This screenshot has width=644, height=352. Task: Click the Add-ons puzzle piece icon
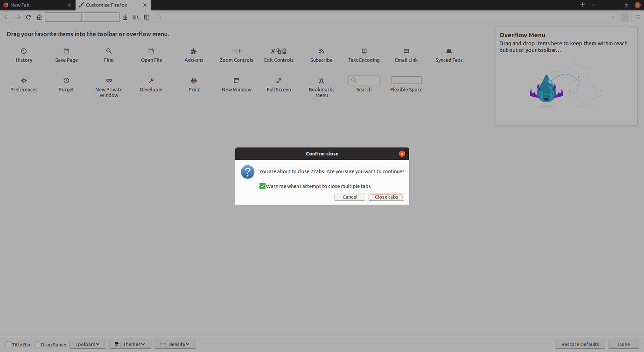(194, 51)
